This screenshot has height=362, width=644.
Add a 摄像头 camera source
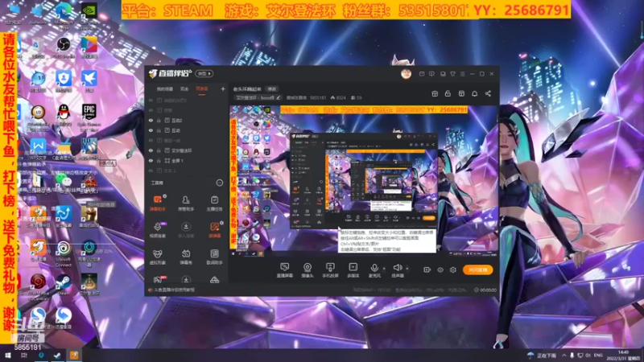click(308, 270)
